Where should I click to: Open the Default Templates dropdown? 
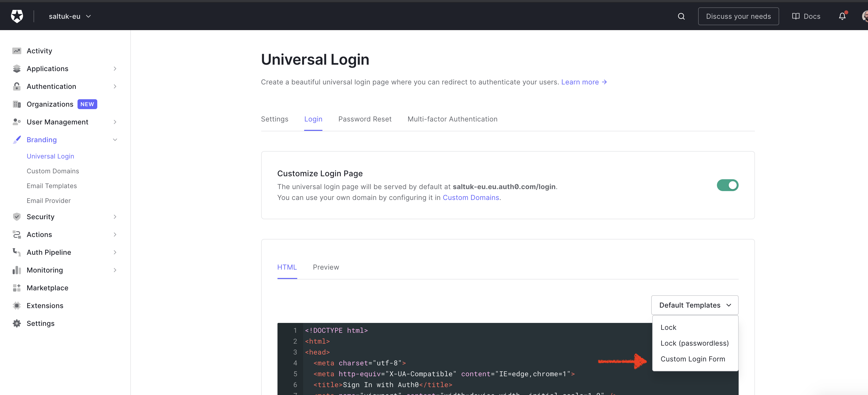tap(694, 305)
